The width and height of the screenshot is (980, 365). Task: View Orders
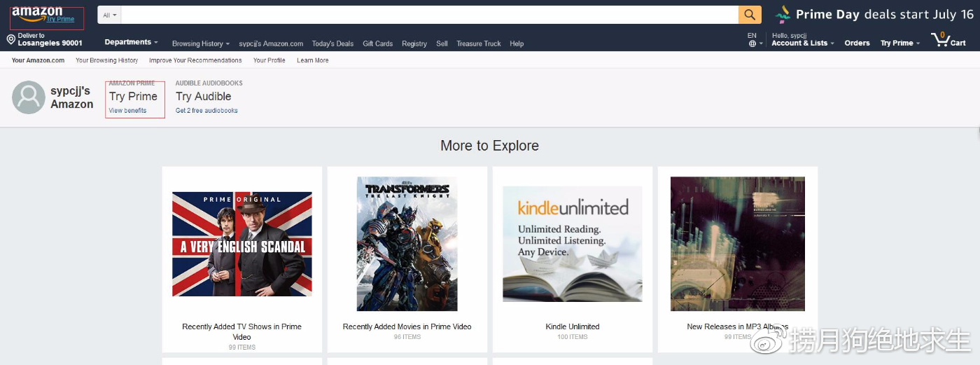(857, 43)
